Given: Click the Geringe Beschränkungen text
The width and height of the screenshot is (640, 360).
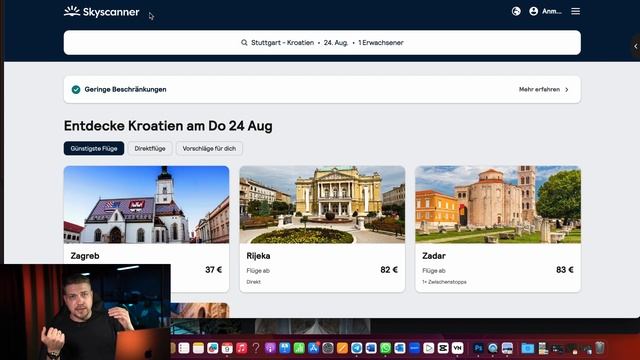Looking at the screenshot, I should point(125,89).
